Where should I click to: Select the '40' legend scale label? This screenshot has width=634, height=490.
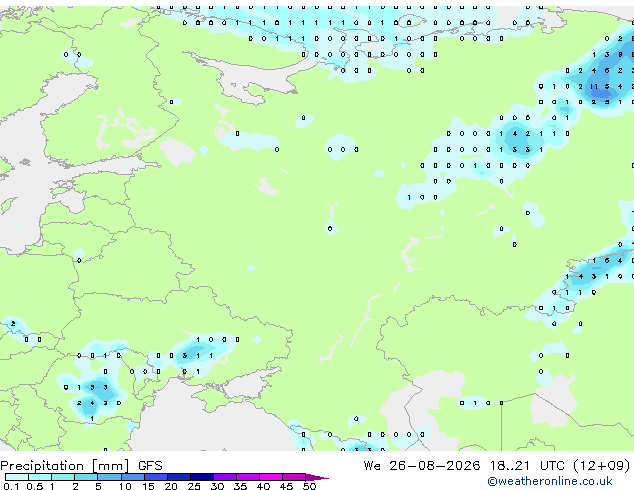pos(263,486)
